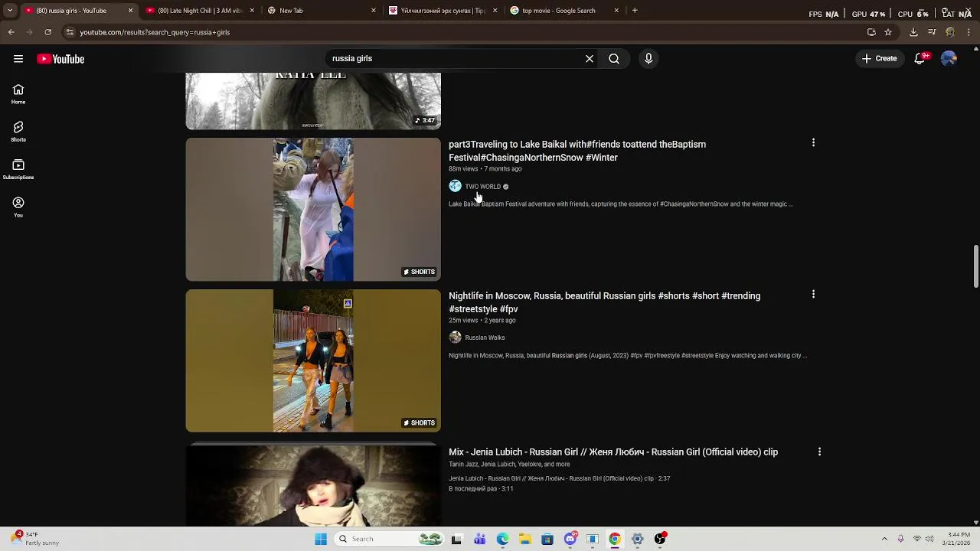Visit TWO WORLD channel name
This screenshot has height=551, width=980.
tap(482, 187)
